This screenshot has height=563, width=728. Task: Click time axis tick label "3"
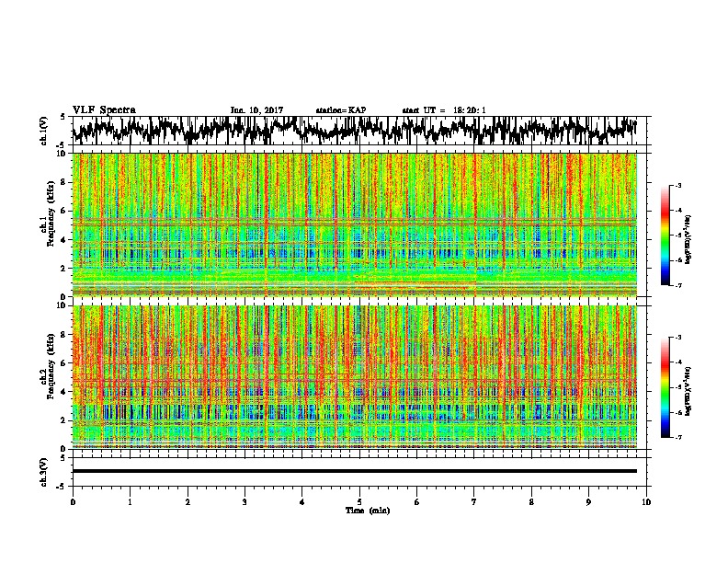pyautogui.click(x=245, y=502)
